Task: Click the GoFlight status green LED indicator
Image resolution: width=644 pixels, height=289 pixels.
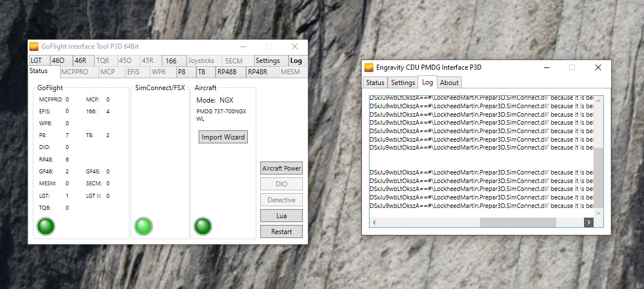Action: point(46,227)
